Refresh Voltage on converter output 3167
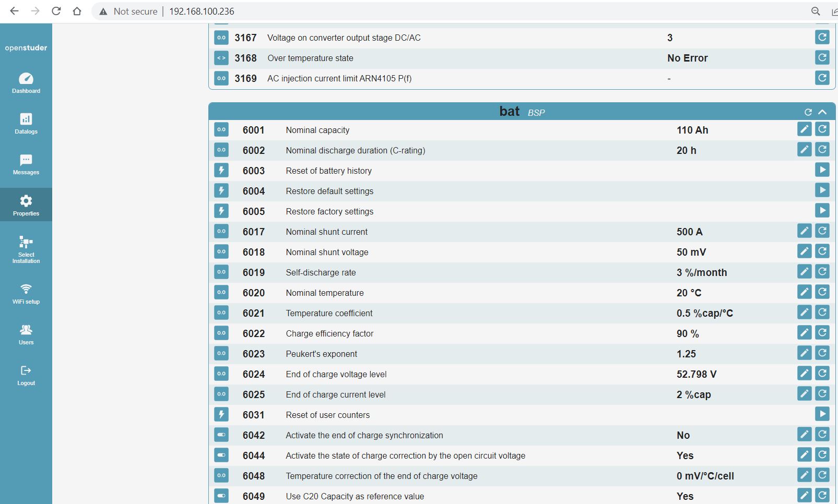This screenshot has width=838, height=504. tap(822, 37)
